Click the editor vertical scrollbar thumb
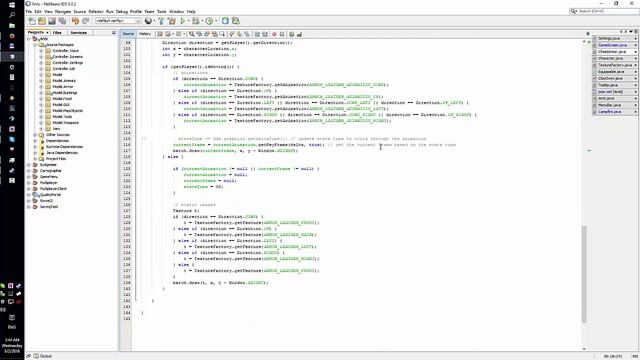Viewport: 640px width, 360px height. (584, 274)
